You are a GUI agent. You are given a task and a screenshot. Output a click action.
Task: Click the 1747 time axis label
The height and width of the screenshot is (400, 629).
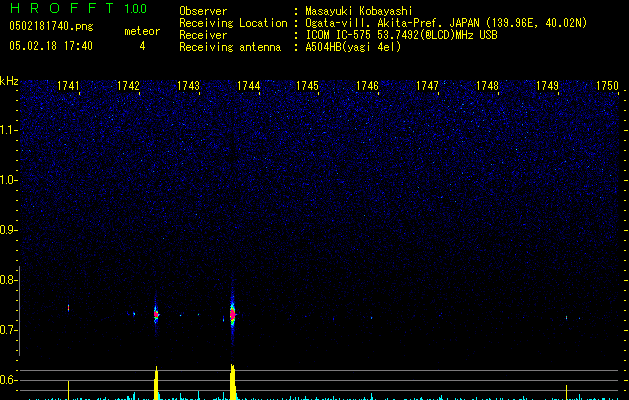[427, 86]
